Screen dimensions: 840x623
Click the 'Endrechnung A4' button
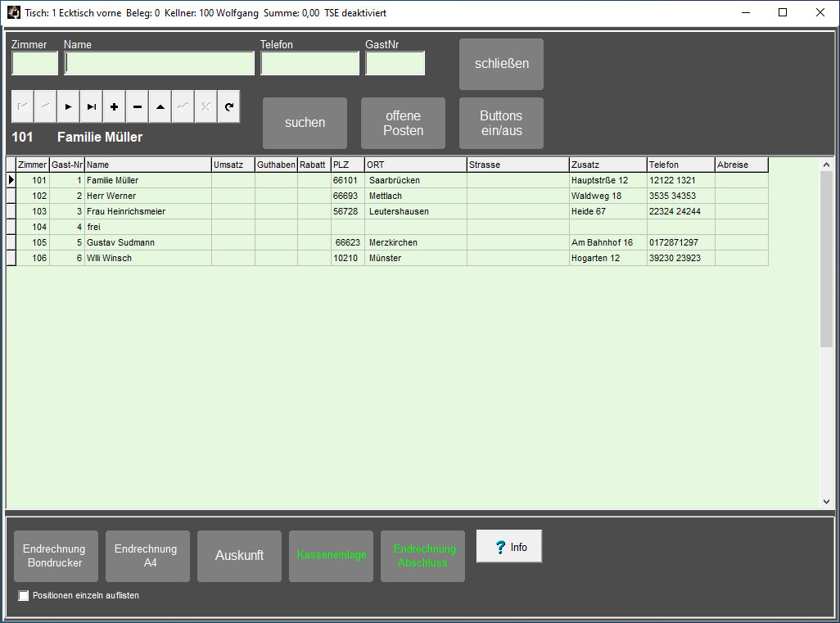[x=147, y=556]
